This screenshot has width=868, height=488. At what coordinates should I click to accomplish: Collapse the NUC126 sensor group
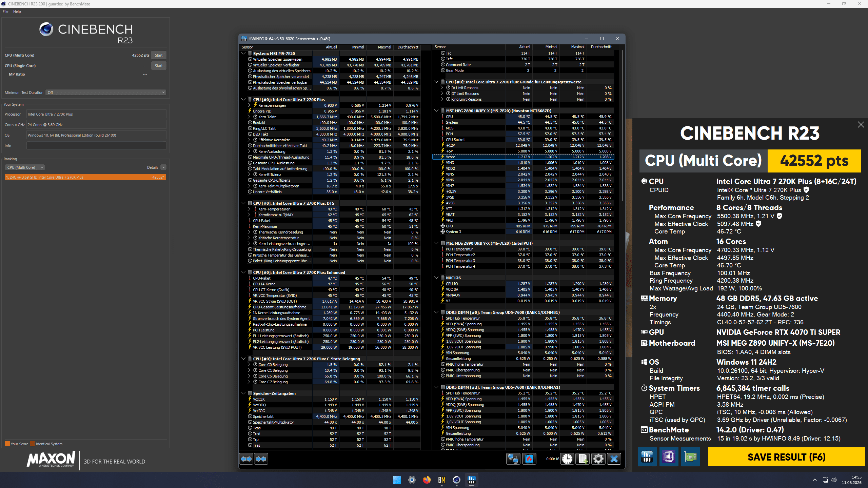pos(436,278)
